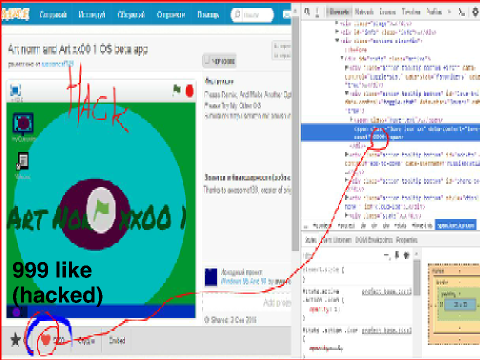Switch to the Styles sidebar tab

point(310,240)
